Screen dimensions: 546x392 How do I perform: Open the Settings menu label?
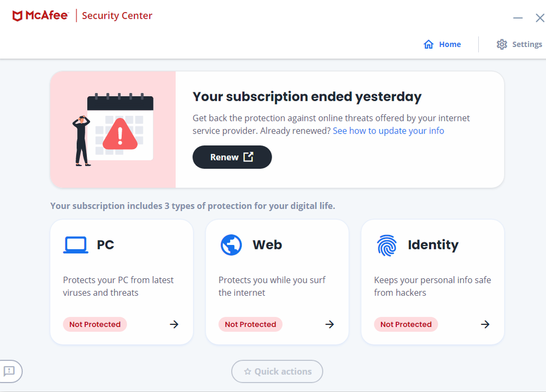[x=527, y=44]
